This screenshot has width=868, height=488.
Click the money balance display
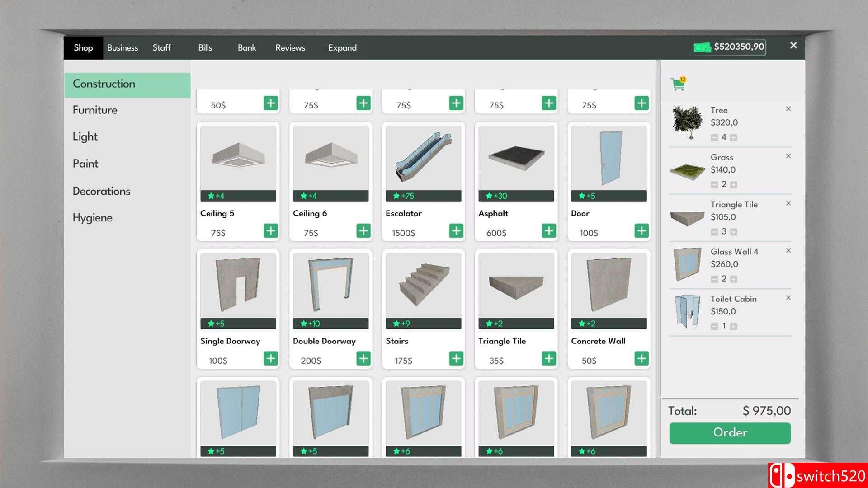(730, 47)
